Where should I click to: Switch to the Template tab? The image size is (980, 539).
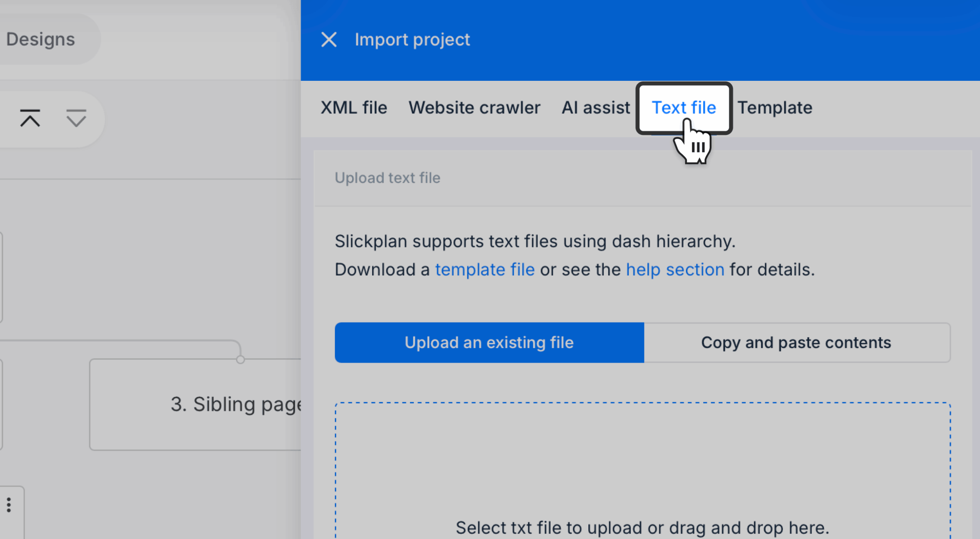[775, 108]
